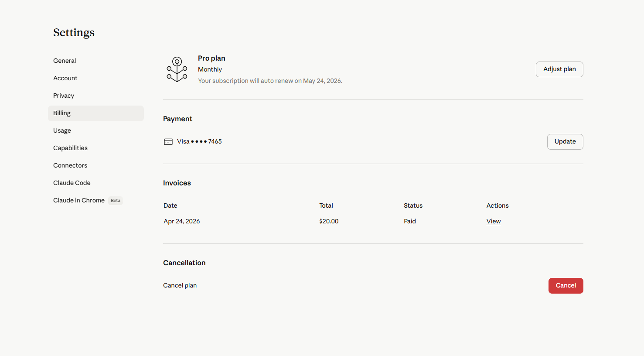644x356 pixels.
Task: Open the General settings section
Action: (65, 61)
